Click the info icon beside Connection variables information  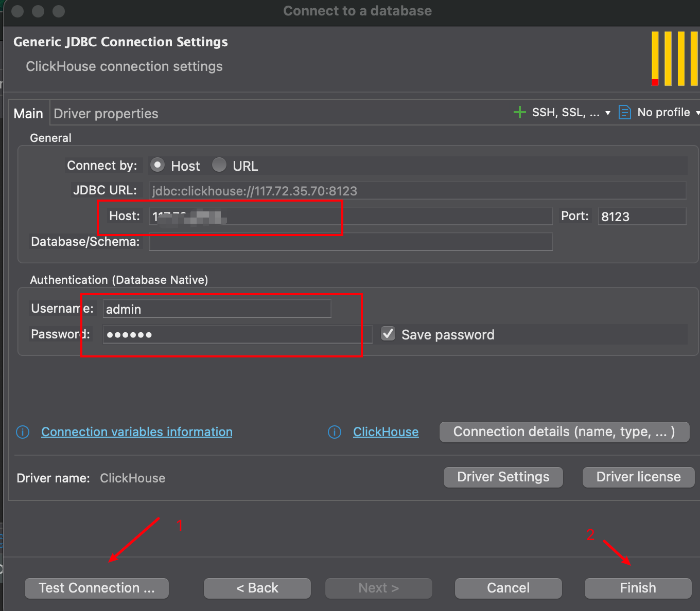(23, 432)
